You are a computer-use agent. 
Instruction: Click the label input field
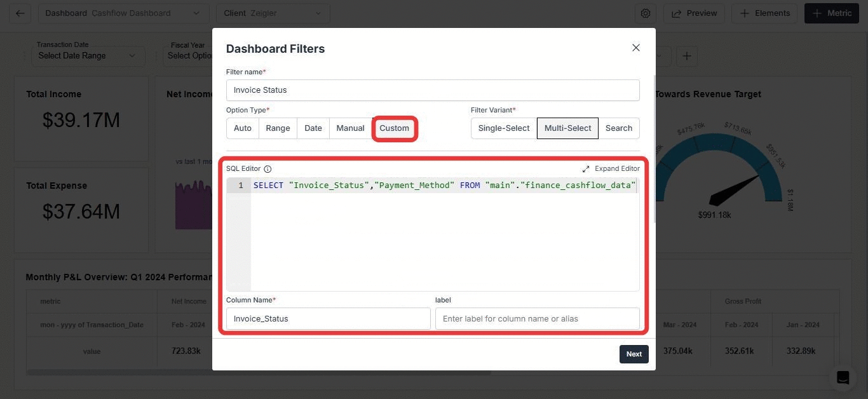click(x=538, y=319)
